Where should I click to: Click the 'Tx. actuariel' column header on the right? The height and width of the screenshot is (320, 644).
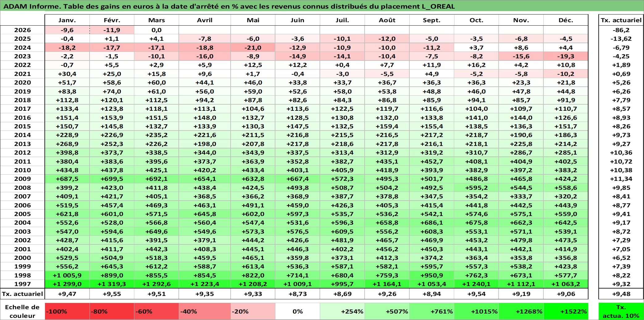(621, 20)
